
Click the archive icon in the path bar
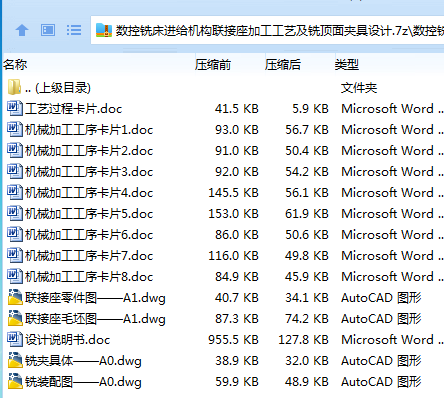pyautogui.click(x=104, y=30)
